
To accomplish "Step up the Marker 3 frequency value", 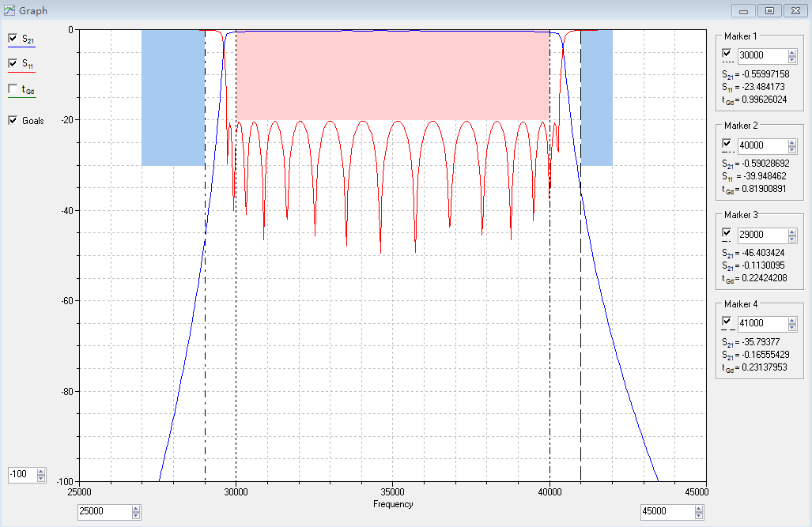I will (x=792, y=232).
